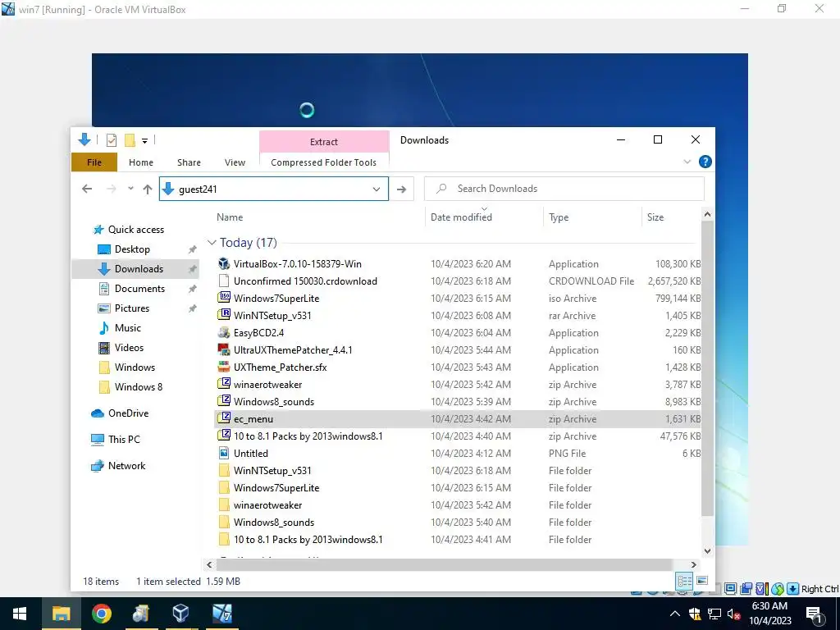The width and height of the screenshot is (840, 630).
Task: Select the Untitled PNG file icon
Action: pyautogui.click(x=224, y=453)
